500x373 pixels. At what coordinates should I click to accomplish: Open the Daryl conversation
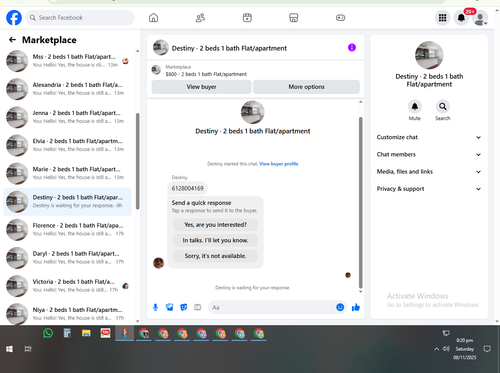(67, 257)
